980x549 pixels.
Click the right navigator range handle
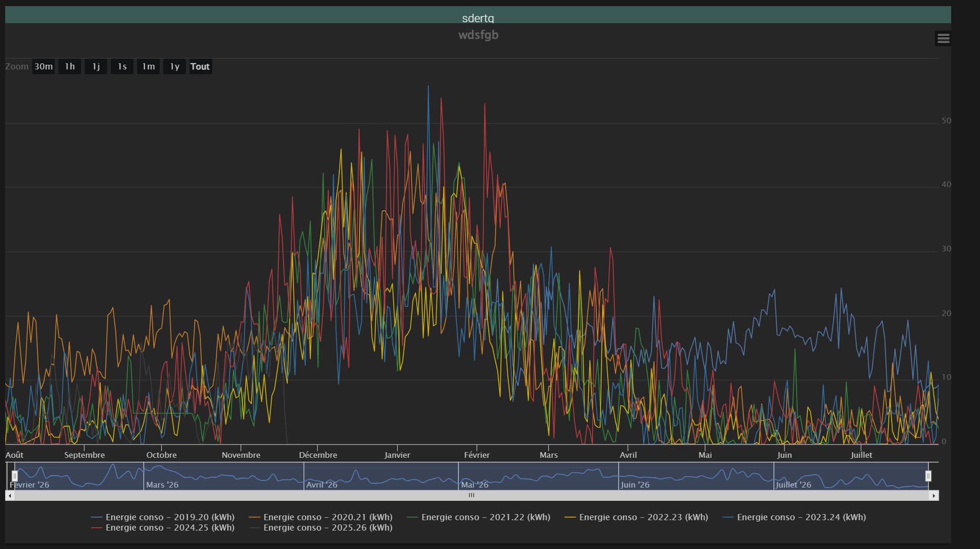pos(928,476)
